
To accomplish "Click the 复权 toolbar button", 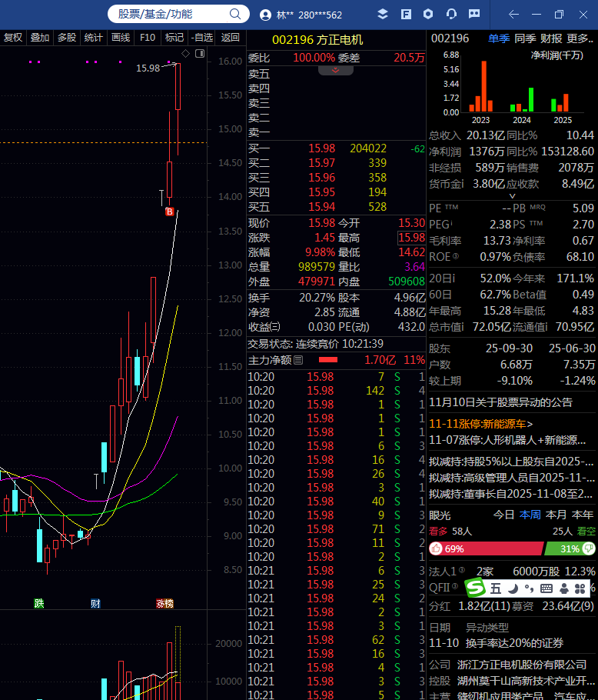I will pyautogui.click(x=13, y=38).
